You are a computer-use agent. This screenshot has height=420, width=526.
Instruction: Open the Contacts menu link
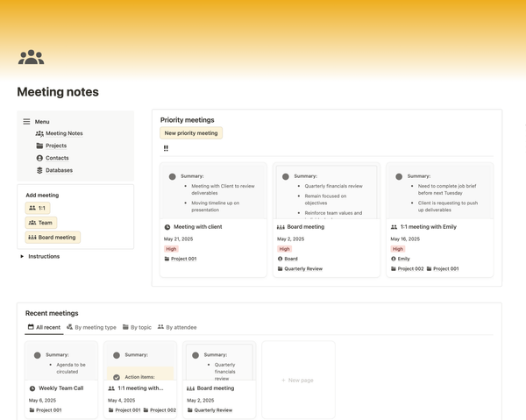click(57, 158)
